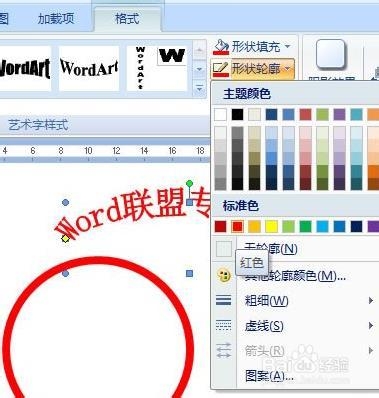The height and width of the screenshot is (398, 379).
Task: Select the highlighted red standard color
Action: coord(237,226)
